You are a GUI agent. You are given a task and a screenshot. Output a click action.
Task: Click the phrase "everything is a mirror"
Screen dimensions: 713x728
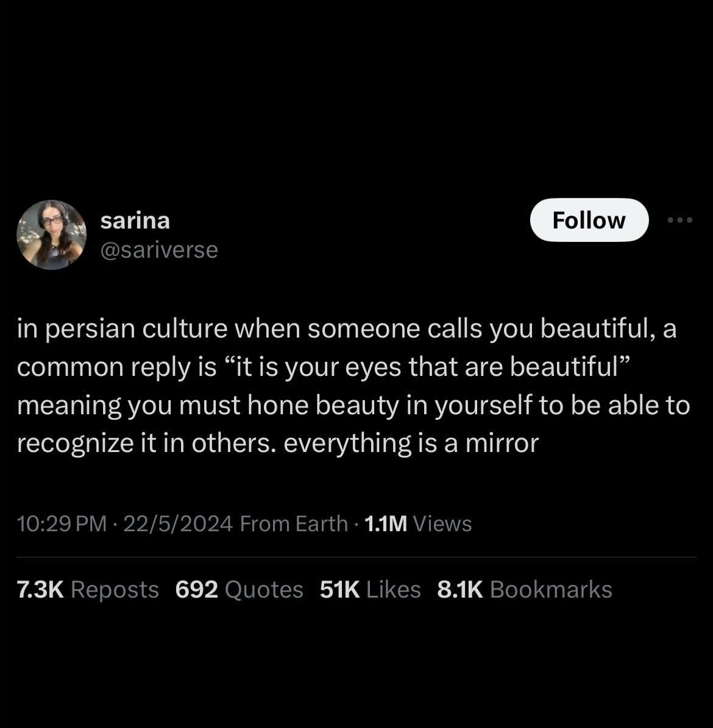pos(411,443)
